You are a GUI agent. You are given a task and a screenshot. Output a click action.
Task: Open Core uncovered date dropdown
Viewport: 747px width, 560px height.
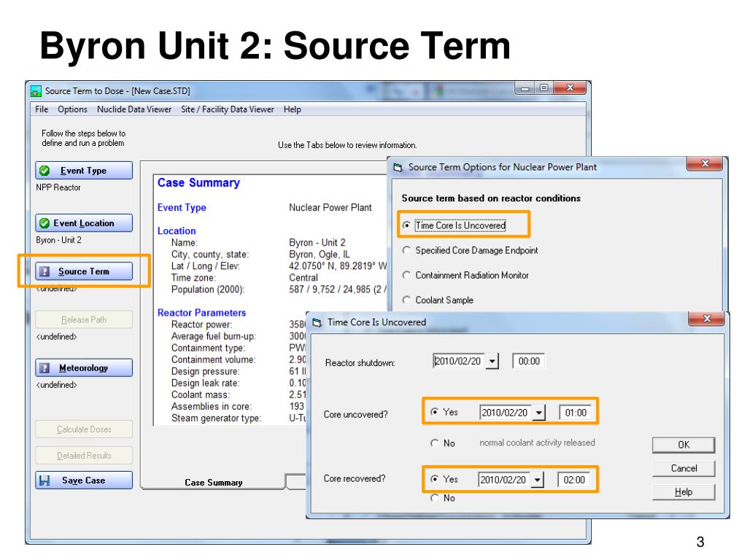[539, 413]
